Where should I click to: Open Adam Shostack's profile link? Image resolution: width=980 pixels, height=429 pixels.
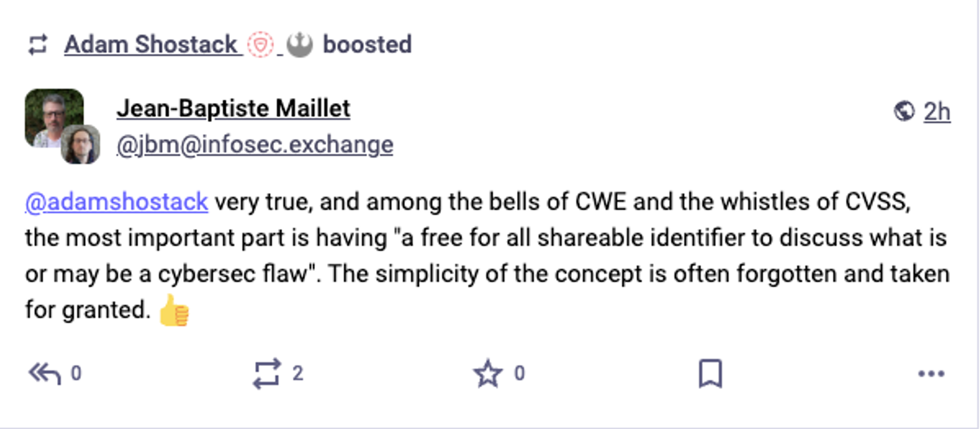(151, 45)
